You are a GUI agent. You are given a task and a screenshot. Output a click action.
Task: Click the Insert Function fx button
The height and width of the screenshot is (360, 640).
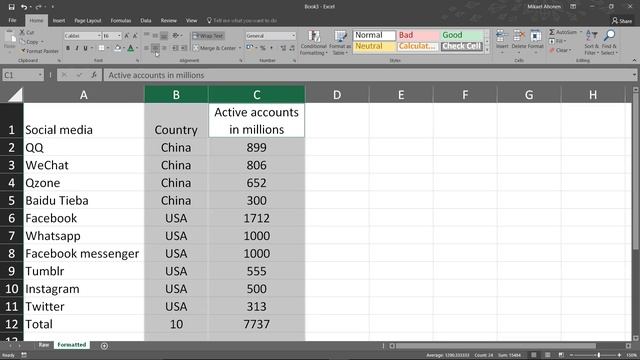click(94, 75)
